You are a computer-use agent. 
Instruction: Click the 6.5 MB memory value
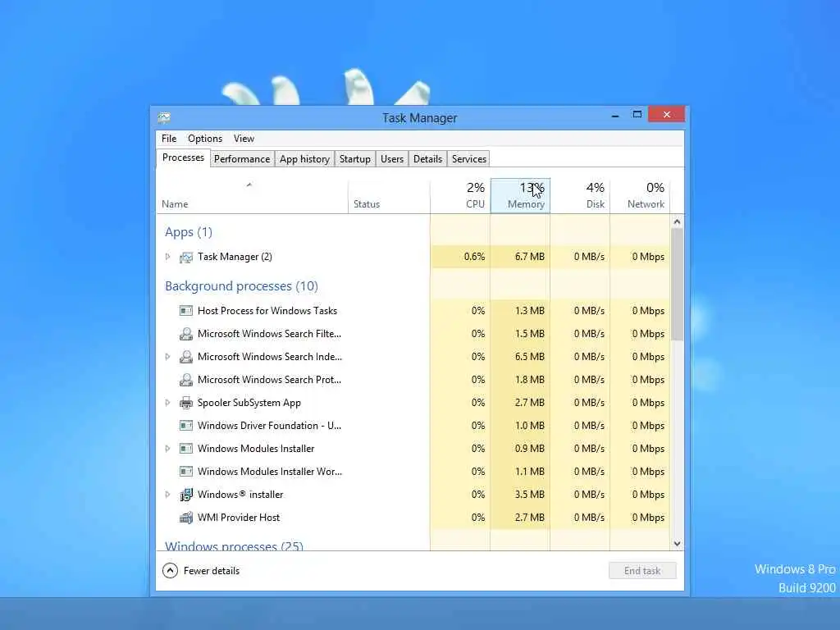(x=529, y=357)
